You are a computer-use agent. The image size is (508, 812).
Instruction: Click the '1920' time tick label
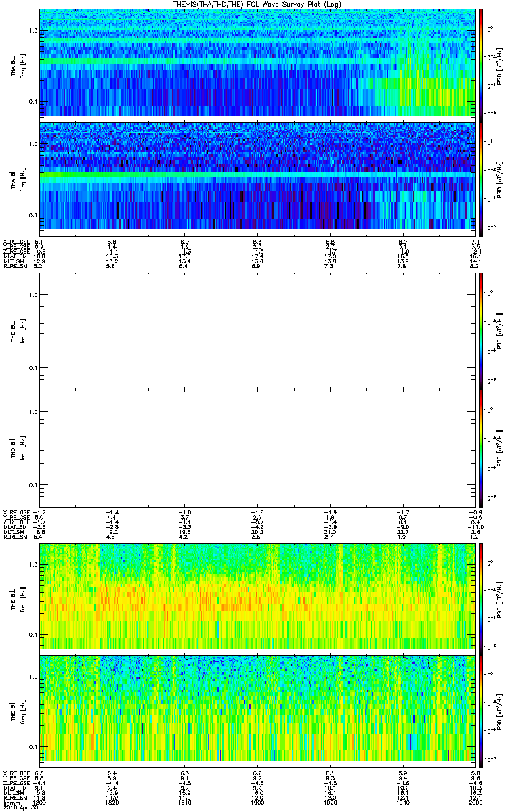coord(329,801)
